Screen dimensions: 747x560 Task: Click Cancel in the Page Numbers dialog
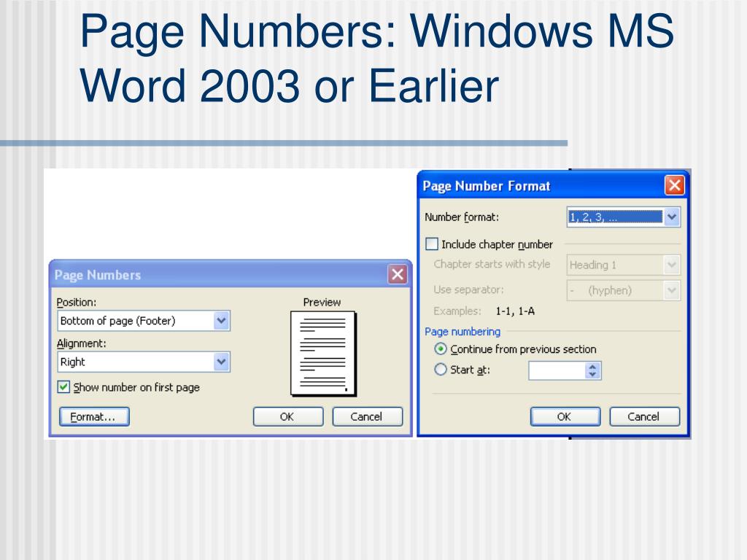pyautogui.click(x=368, y=416)
